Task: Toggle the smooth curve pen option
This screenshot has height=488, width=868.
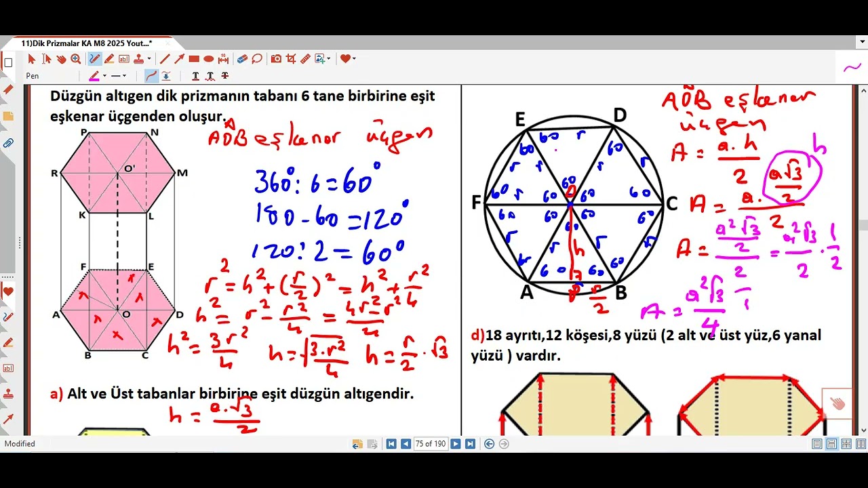Action: coord(151,76)
